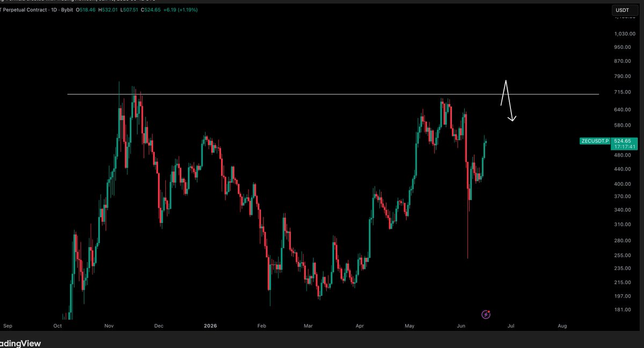The image size is (644, 348).
Task: Click the Jul label on time axis
Action: tap(511, 325)
